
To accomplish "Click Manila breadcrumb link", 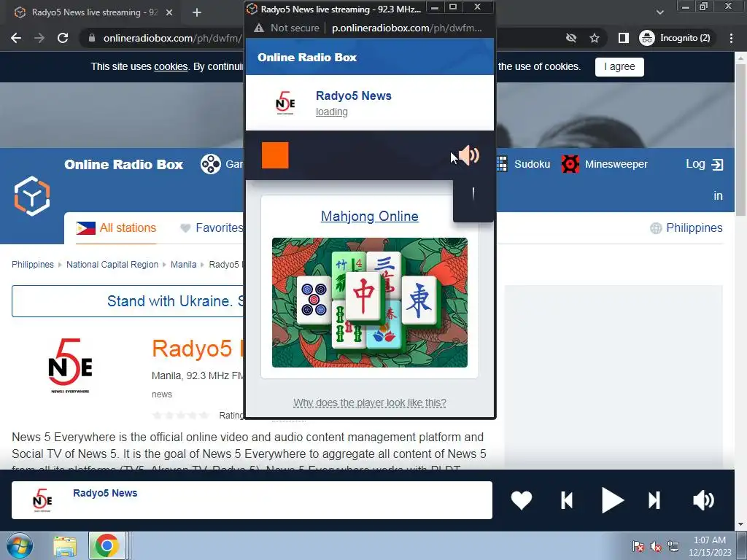I will [183, 265].
